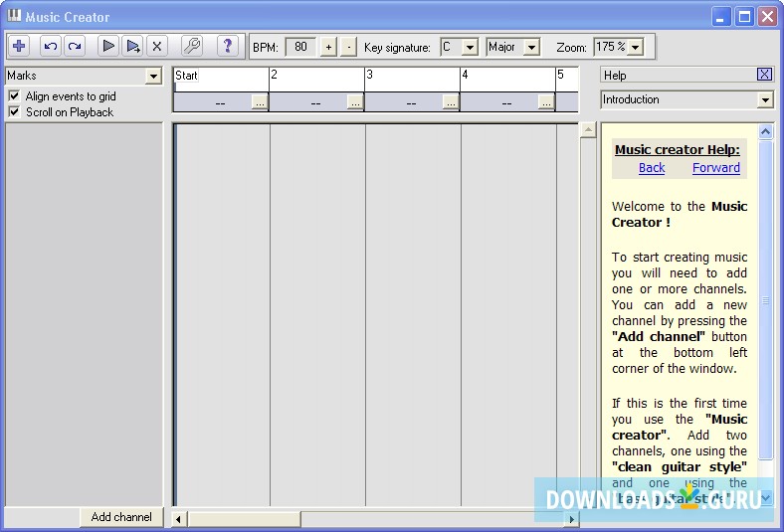Screen dimensions: 784x532
Task: Increase BPM with the plus button
Action: tap(328, 48)
